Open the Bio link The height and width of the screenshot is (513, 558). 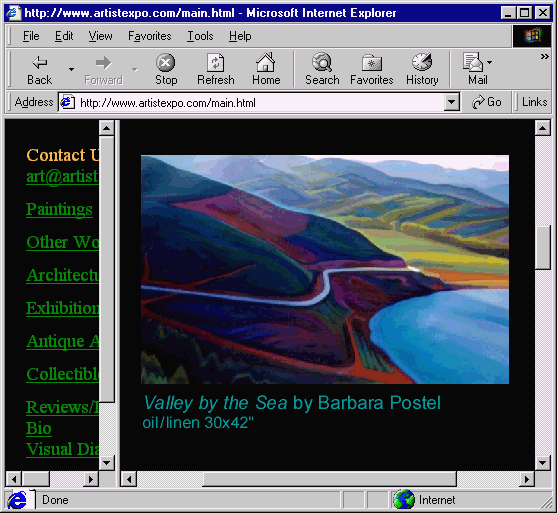[39, 428]
